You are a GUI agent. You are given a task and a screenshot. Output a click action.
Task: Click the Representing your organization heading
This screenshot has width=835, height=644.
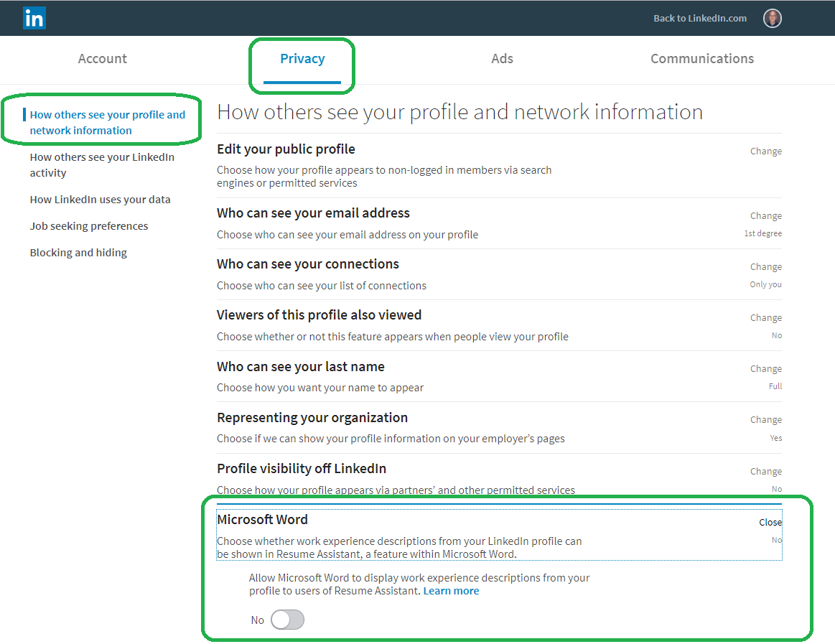(x=312, y=418)
